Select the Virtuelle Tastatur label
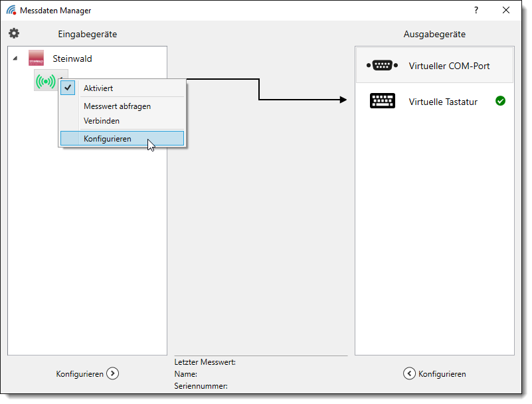Viewport: 532px width, 404px height. tap(443, 102)
